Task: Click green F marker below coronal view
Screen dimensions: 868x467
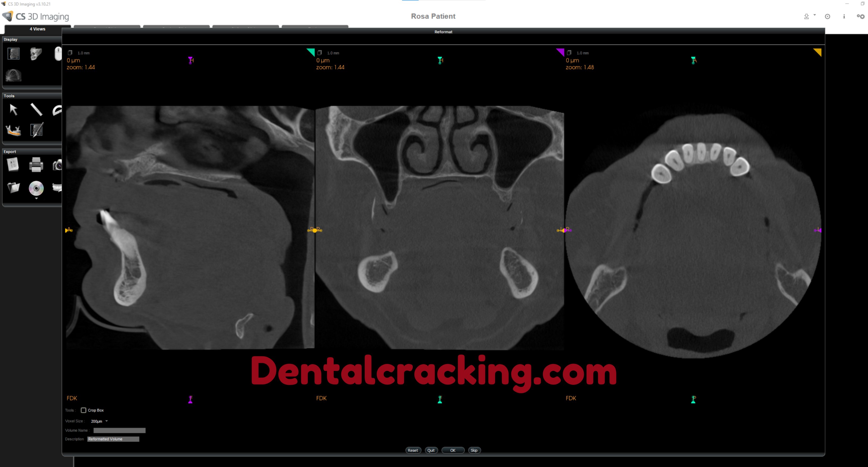Action: 440,399
